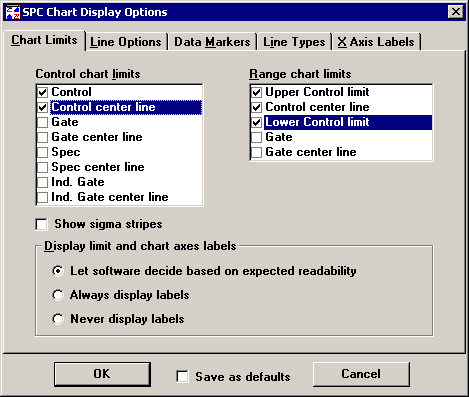Close the SPC Chart Display Options dialog
469x397 pixels.
(x=455, y=12)
